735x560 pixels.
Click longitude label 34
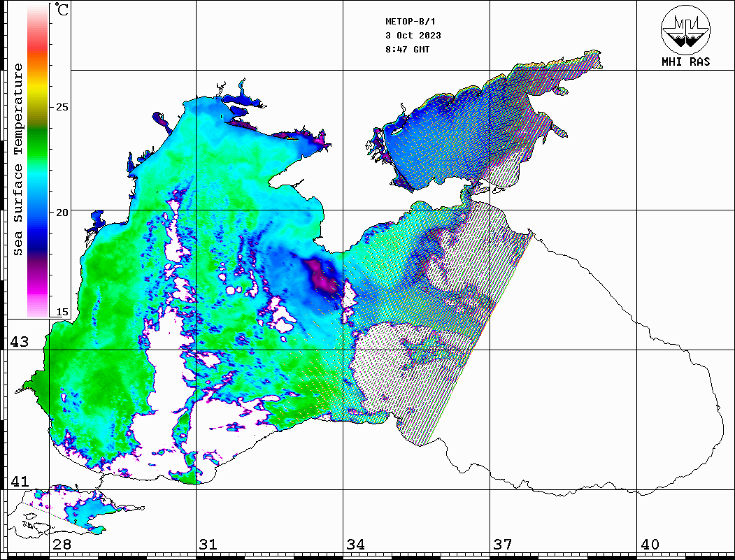point(355,544)
